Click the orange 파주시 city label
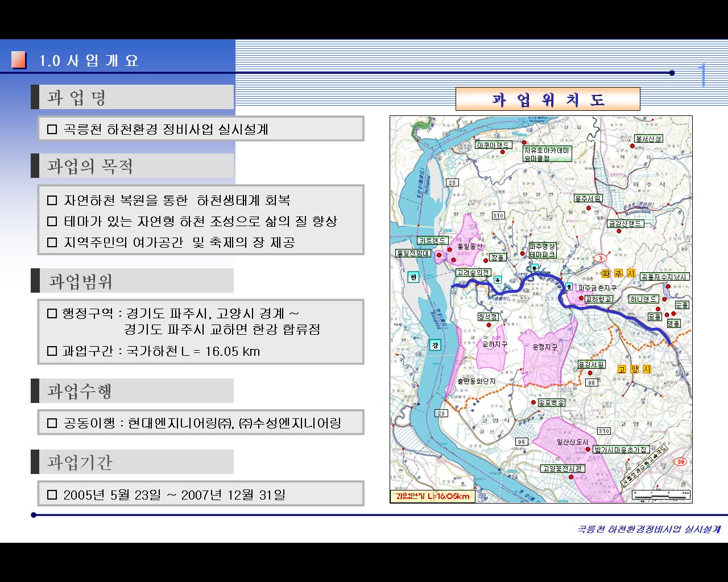Screen dimensions: 728x582 pos(618,273)
